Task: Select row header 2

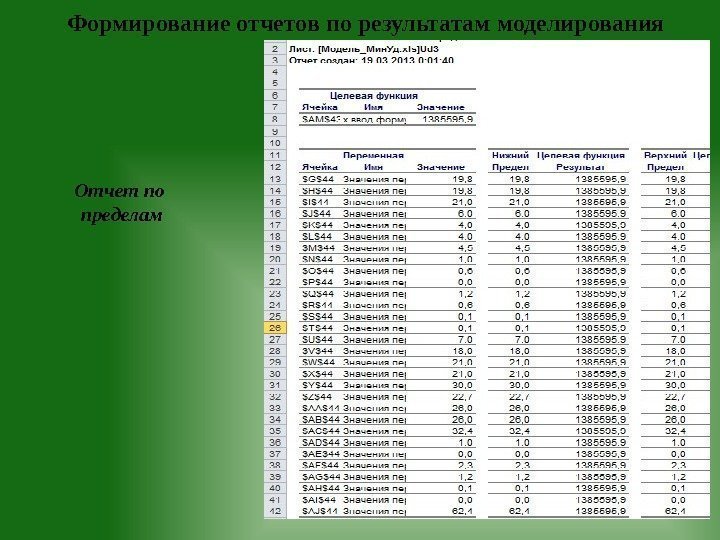Action: pos(275,49)
